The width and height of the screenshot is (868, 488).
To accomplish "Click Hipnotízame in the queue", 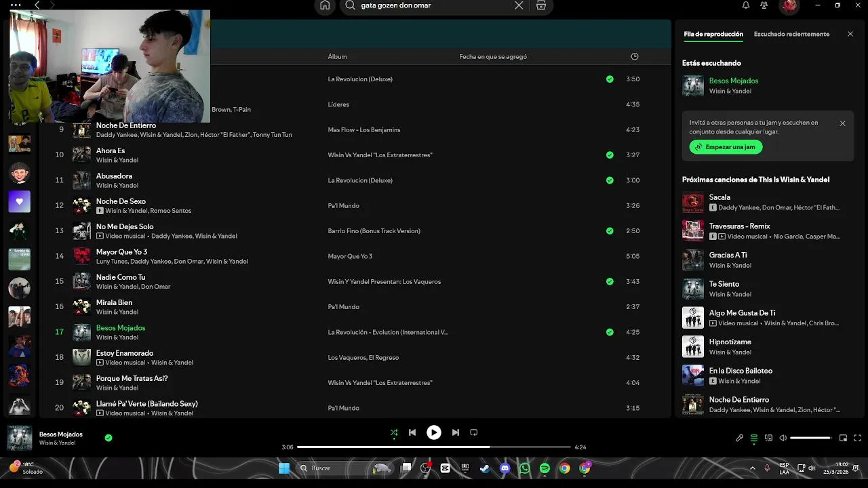I will [730, 342].
